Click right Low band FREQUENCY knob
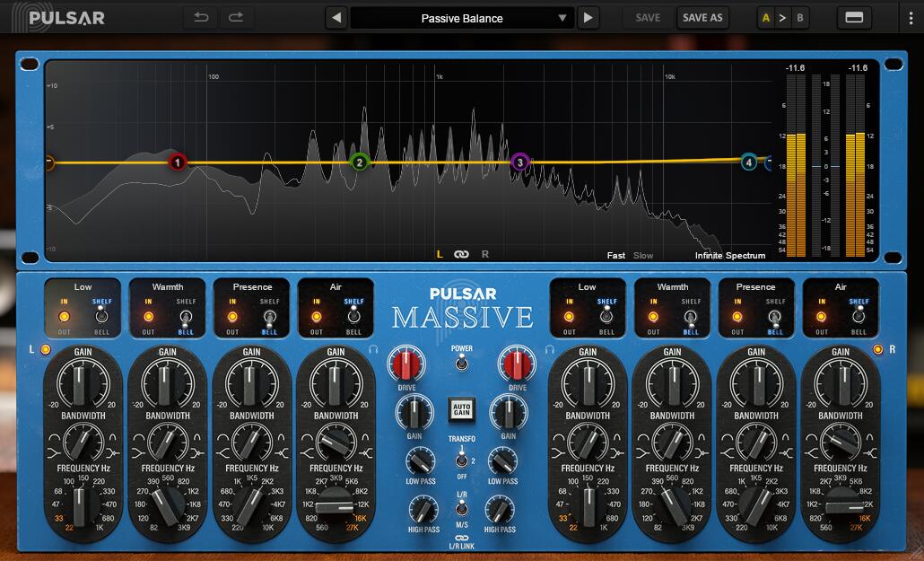Viewport: 924px width, 561px height. [x=588, y=506]
